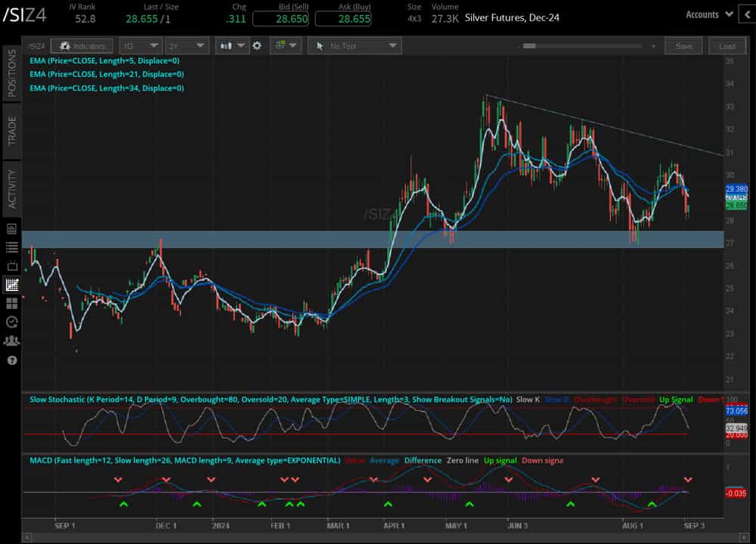This screenshot has height=544, width=756.
Task: Adjust the chart zoom slider
Action: tap(529, 46)
